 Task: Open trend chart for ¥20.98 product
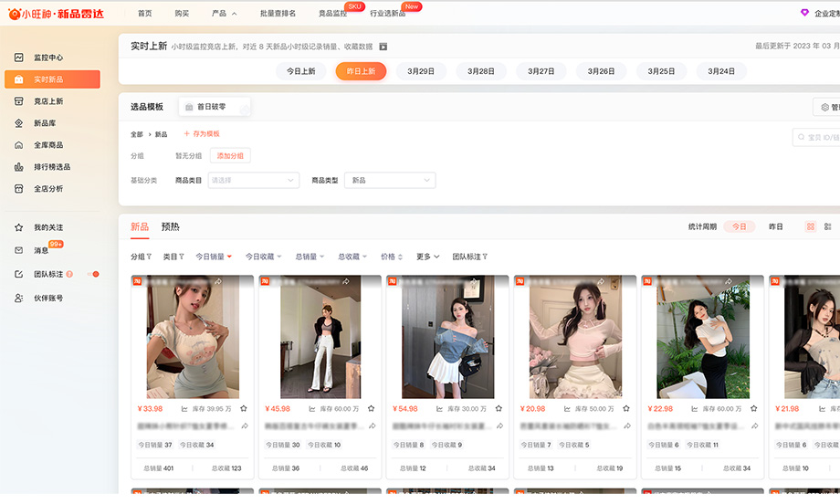[567, 409]
